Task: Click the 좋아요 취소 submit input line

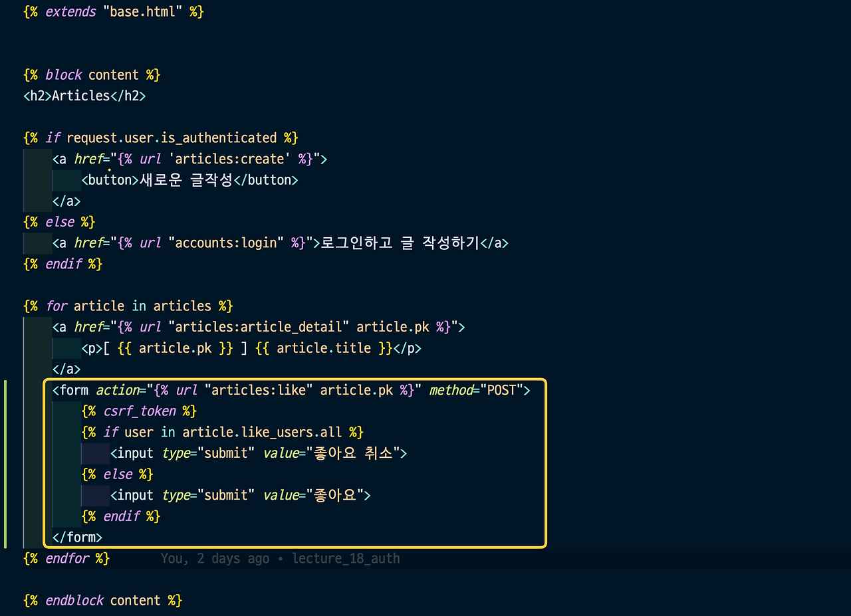Action: 259,453
